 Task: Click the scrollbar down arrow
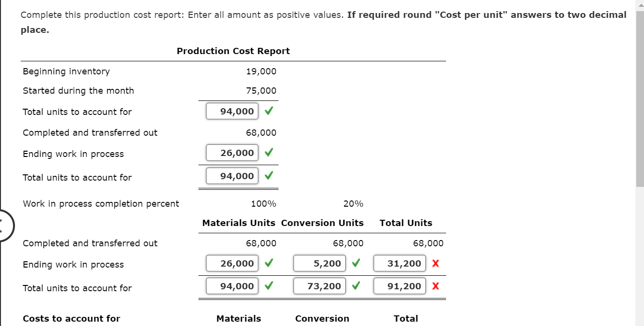tap(640, 322)
